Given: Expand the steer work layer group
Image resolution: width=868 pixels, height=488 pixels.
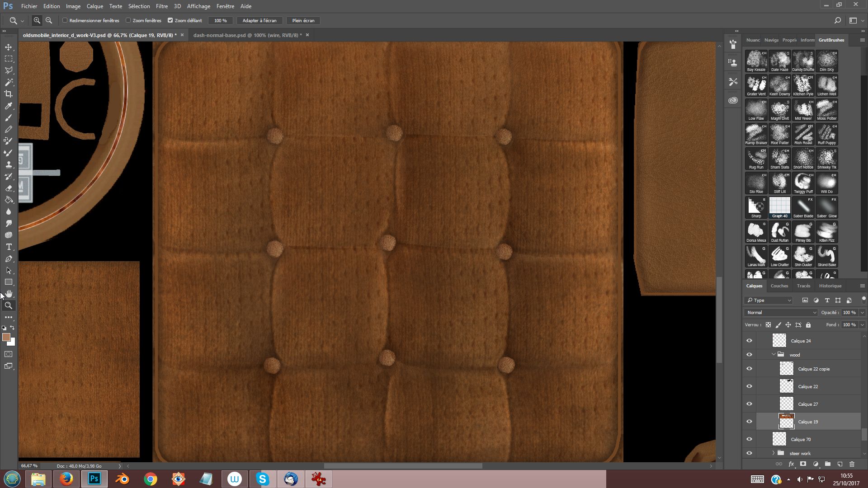Looking at the screenshot, I should tap(774, 453).
